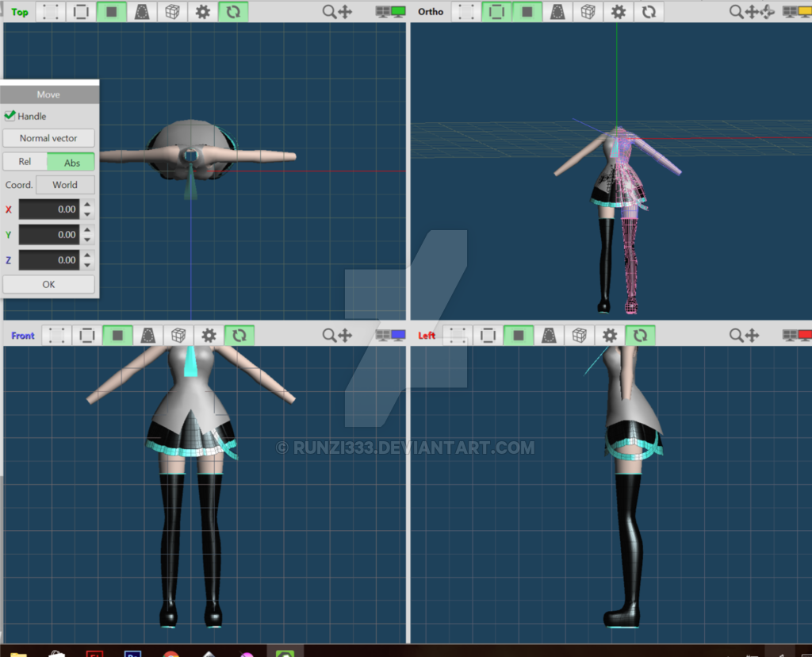Click the cube icon in Ortho view toolbar

[588, 11]
